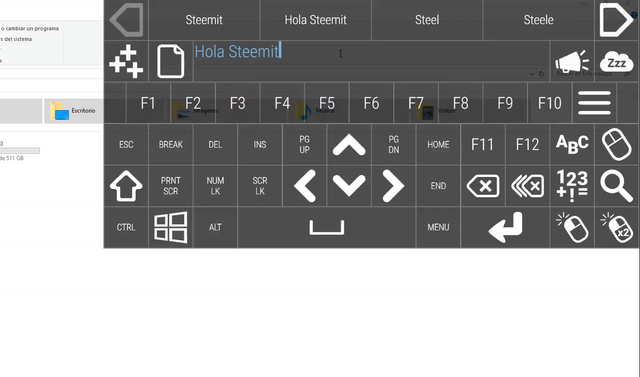Tap the F11 function key
This screenshot has height=377, width=640.
click(x=482, y=144)
